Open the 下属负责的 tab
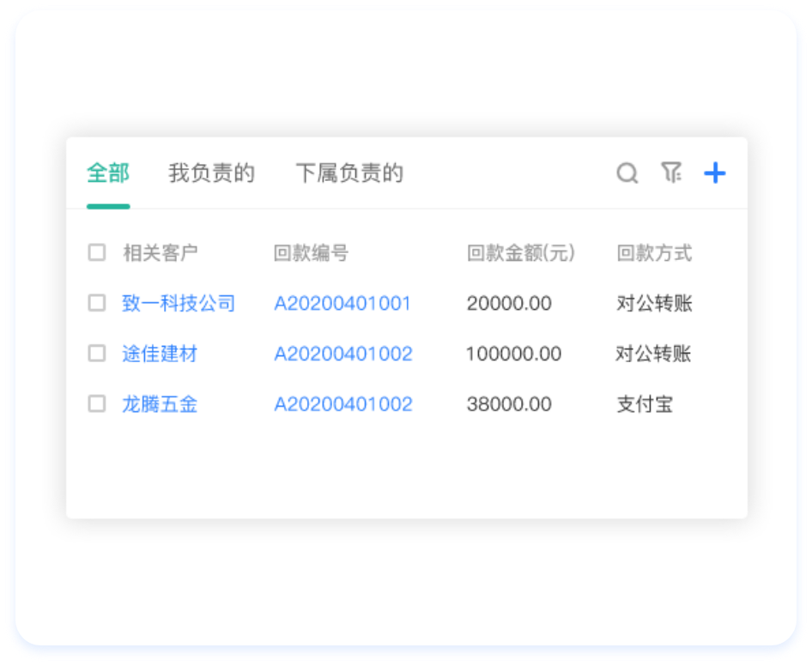The height and width of the screenshot is (666, 812). point(348,173)
